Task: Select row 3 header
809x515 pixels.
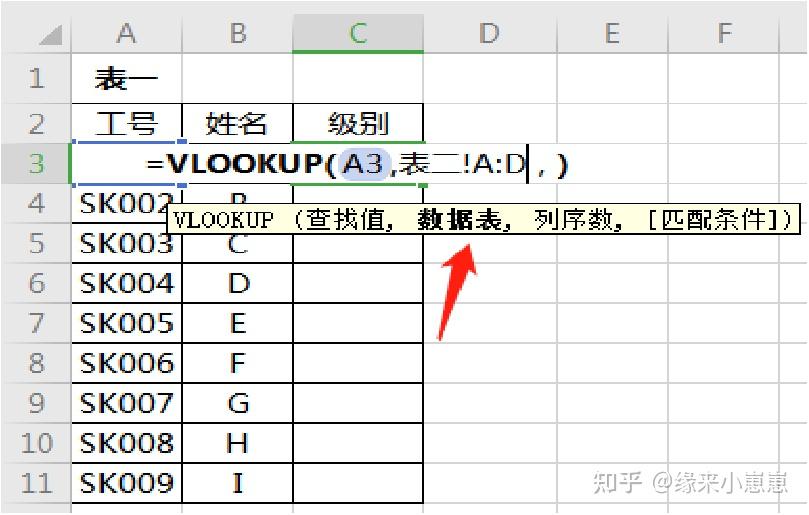Action: click(36, 164)
